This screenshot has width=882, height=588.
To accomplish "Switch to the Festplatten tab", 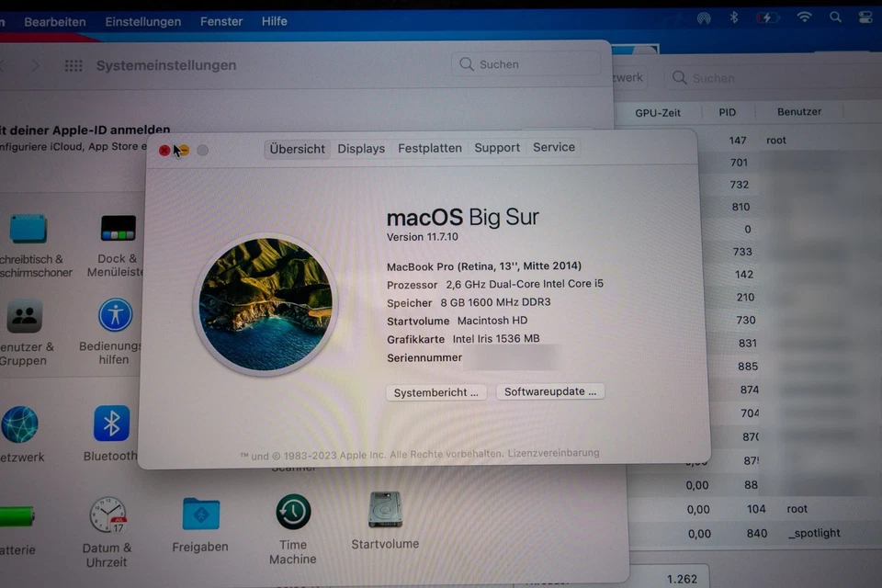I will click(x=430, y=148).
